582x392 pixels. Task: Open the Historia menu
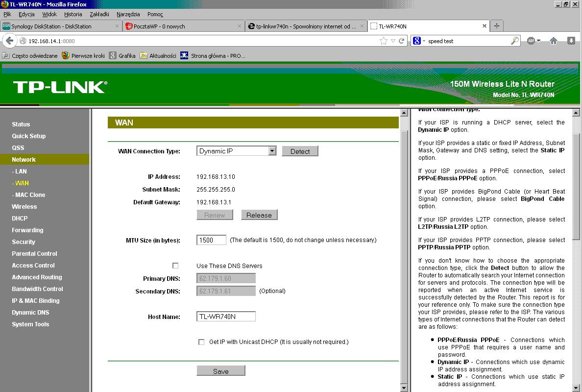73,14
